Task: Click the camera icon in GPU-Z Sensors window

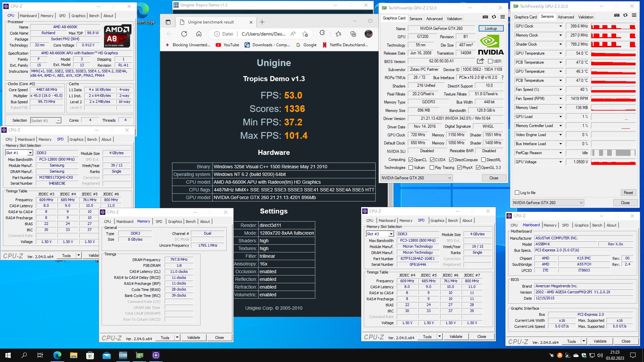Action: click(x=616, y=15)
